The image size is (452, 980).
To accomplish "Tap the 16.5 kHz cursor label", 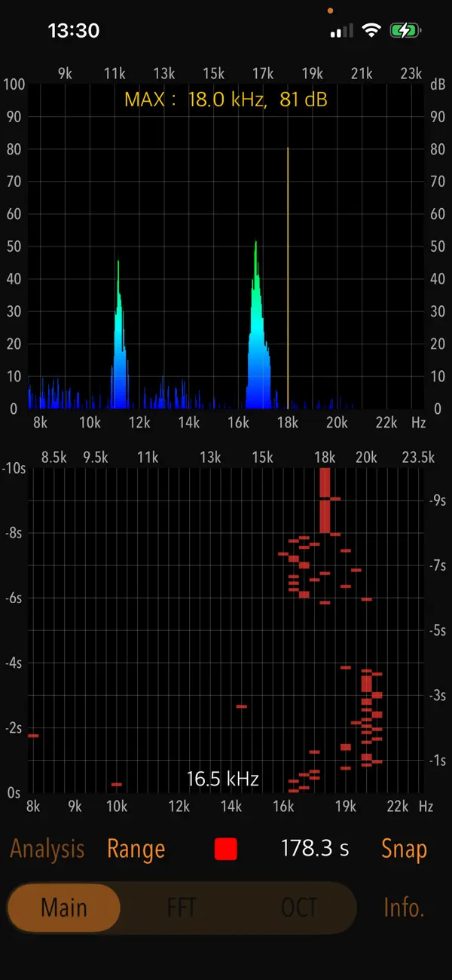I will click(223, 779).
